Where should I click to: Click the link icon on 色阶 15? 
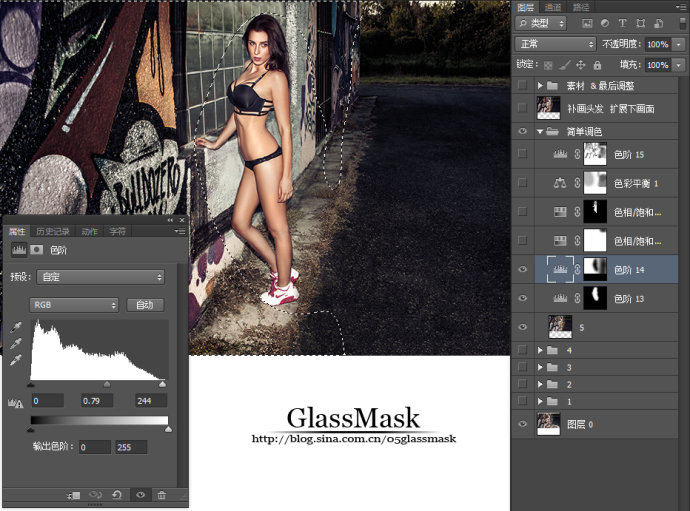577,154
